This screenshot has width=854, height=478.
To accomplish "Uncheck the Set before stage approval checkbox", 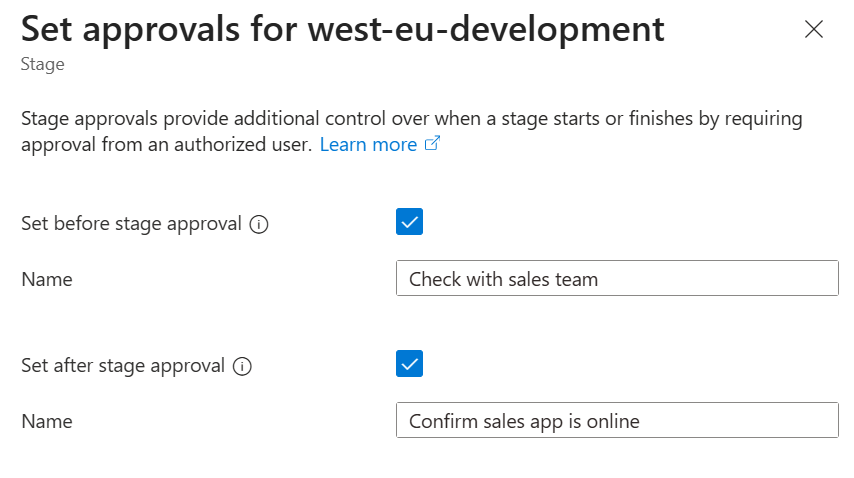I will pyautogui.click(x=410, y=222).
